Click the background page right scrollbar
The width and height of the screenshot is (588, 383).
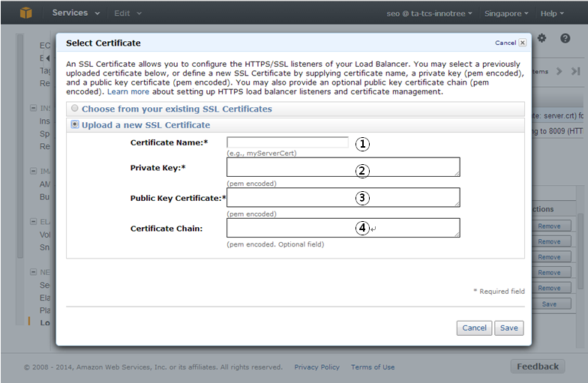(580, 251)
